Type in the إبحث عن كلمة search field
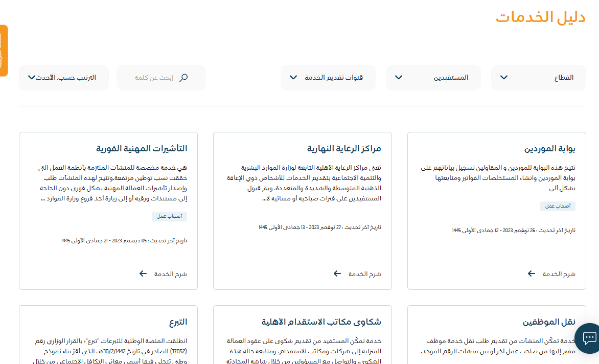The width and height of the screenshot is (599, 364). (x=153, y=78)
